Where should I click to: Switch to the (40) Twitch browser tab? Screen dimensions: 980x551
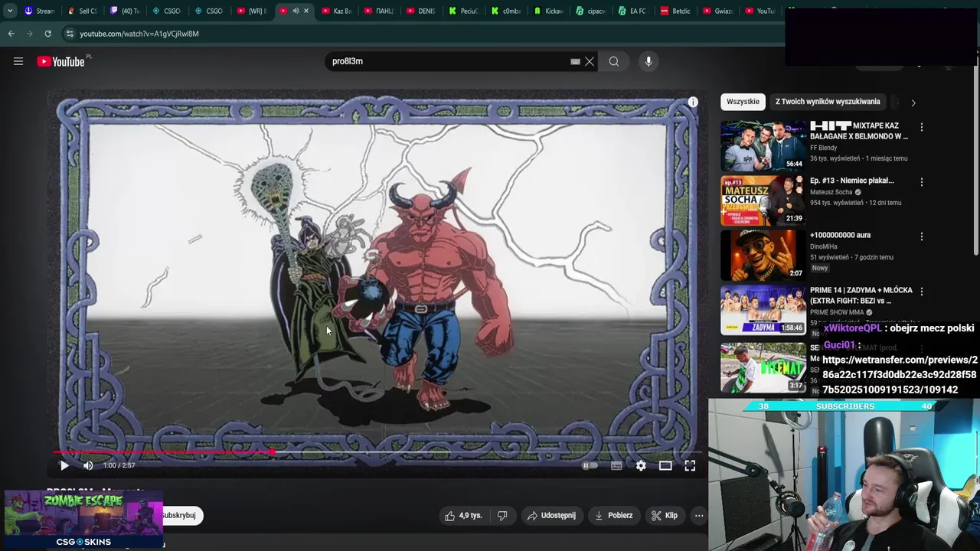pos(125,11)
